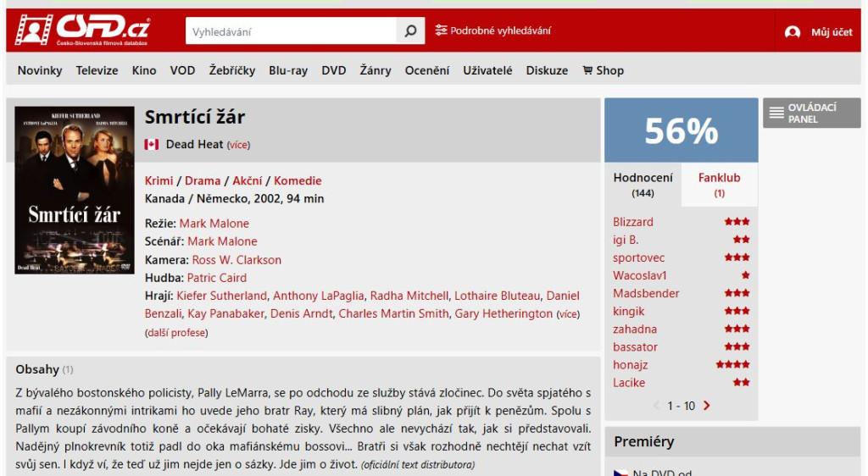Open Denis Arndt profile
The height and width of the screenshot is (476, 868).
[302, 313]
